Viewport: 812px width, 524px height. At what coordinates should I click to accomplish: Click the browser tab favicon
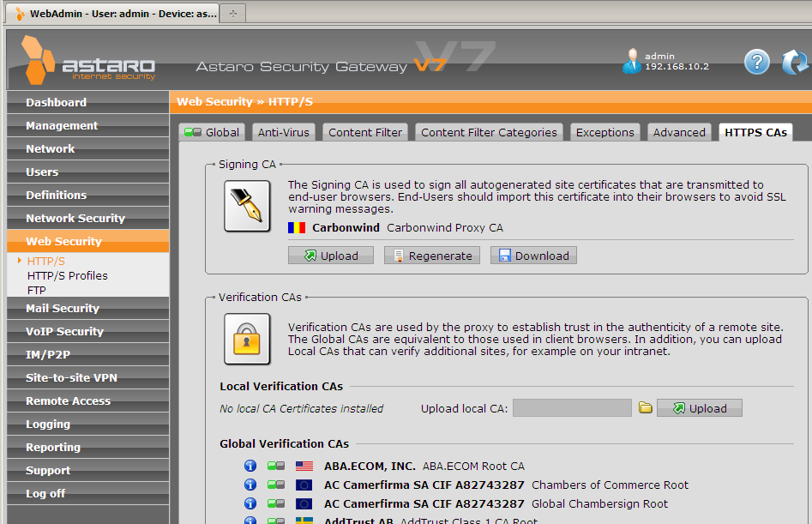pos(21,14)
